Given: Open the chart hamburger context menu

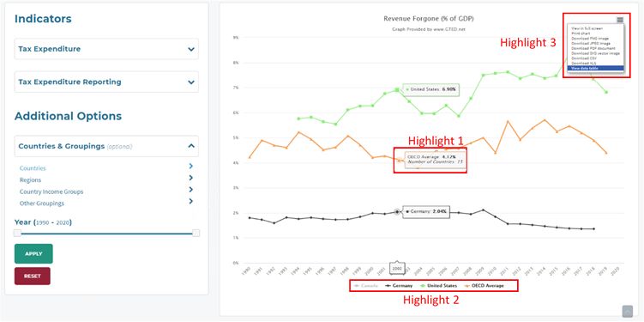Looking at the screenshot, I should (x=620, y=20).
